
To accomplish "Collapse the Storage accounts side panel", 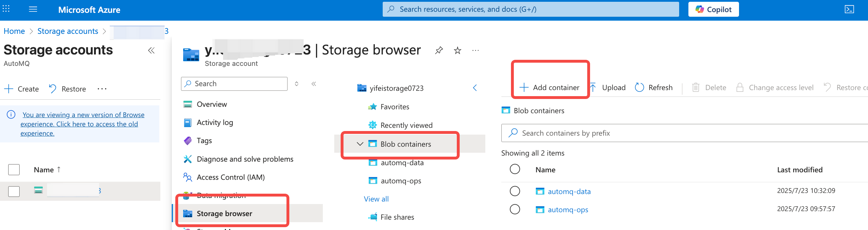I will coord(151,51).
